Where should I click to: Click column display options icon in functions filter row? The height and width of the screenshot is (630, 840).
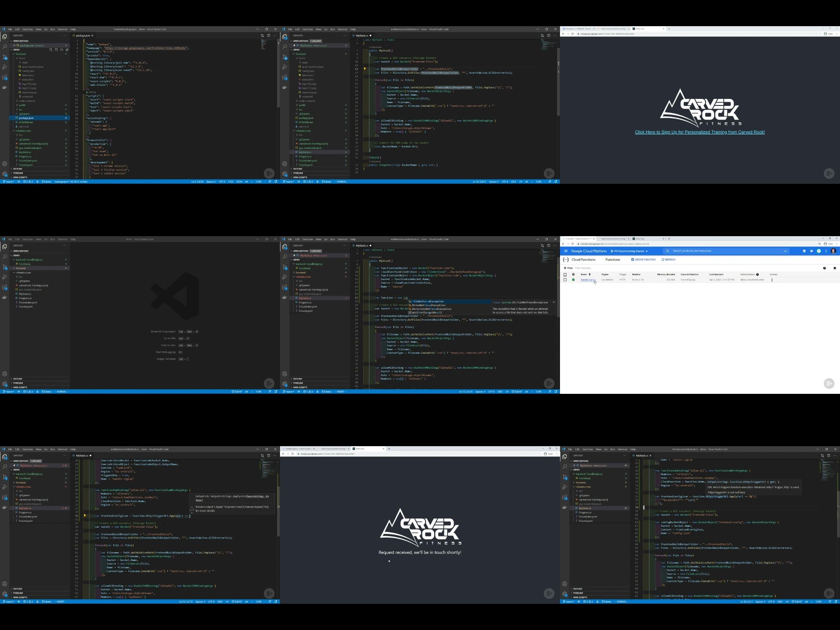pos(835,268)
